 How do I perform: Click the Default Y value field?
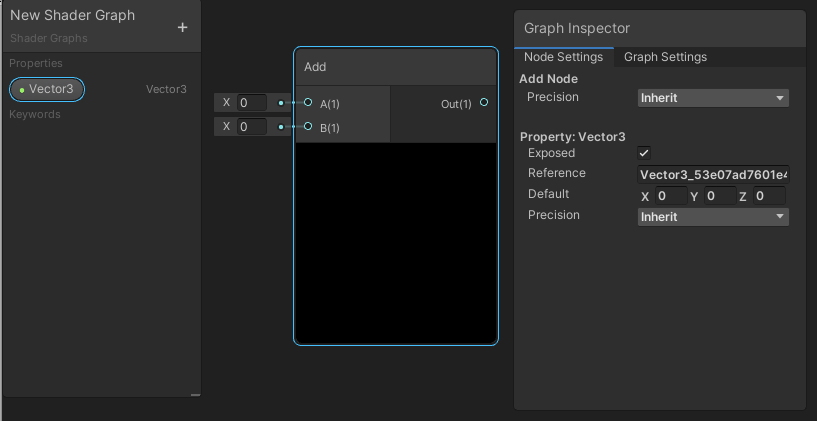(x=719, y=196)
